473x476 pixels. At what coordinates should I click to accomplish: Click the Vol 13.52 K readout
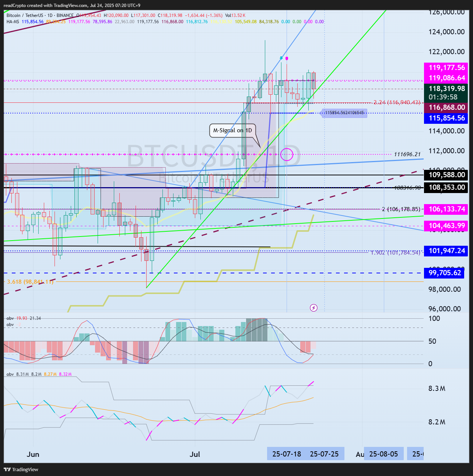click(x=235, y=15)
